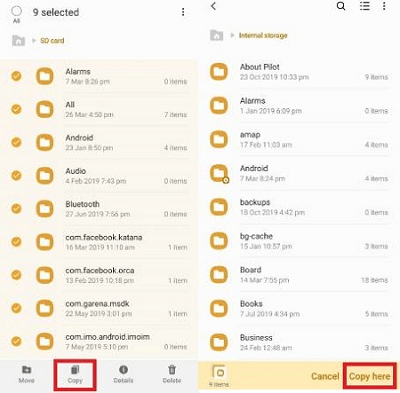
Task: Go back using the back arrow
Action: click(214, 6)
